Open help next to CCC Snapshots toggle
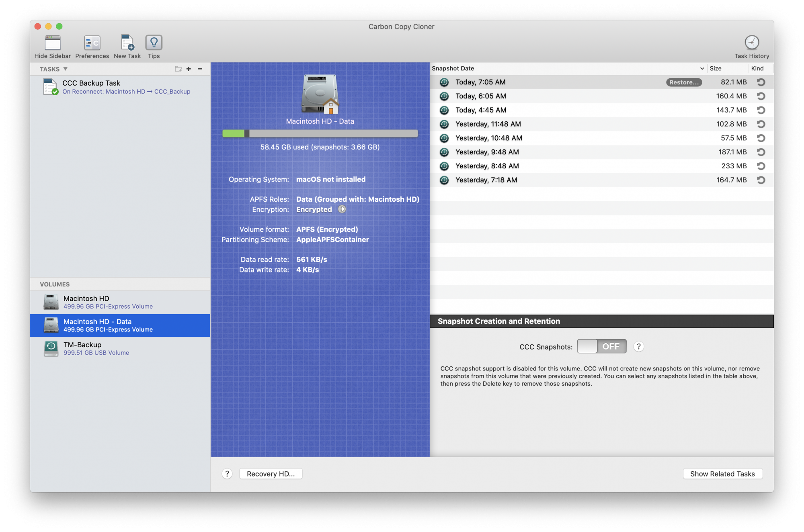The height and width of the screenshot is (532, 804). (x=639, y=346)
